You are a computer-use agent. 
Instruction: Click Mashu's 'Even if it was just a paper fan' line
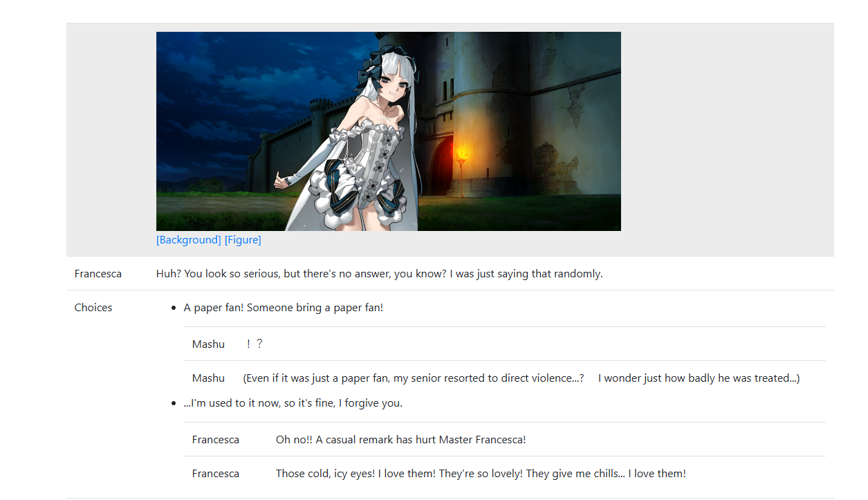pyautogui.click(x=521, y=378)
